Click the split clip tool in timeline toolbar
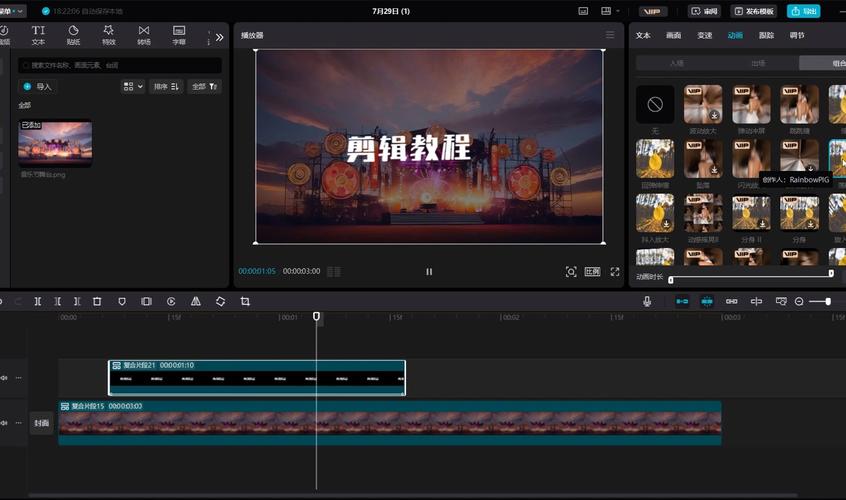This screenshot has width=846, height=500. click(x=38, y=302)
